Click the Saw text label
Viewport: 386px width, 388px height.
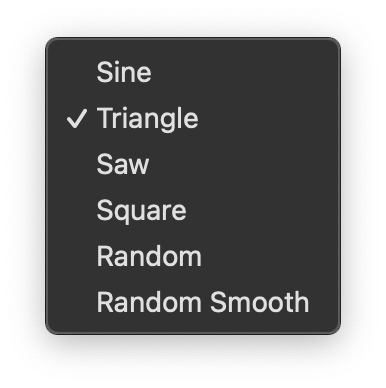(x=123, y=164)
